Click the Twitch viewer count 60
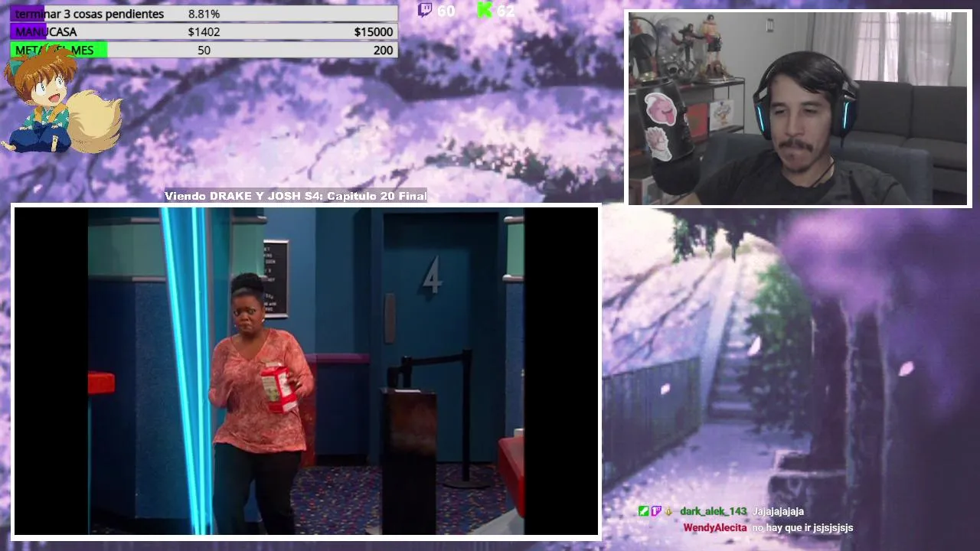Viewport: 980px width, 551px height. point(446,11)
